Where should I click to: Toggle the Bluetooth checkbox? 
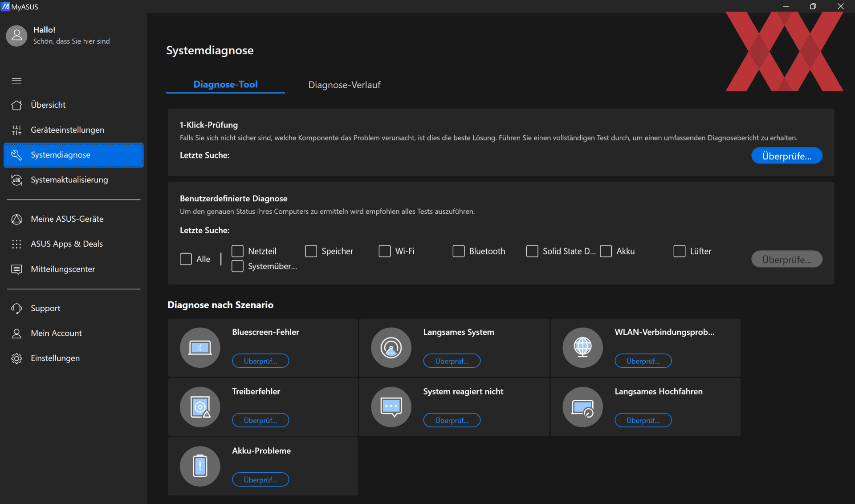click(458, 251)
